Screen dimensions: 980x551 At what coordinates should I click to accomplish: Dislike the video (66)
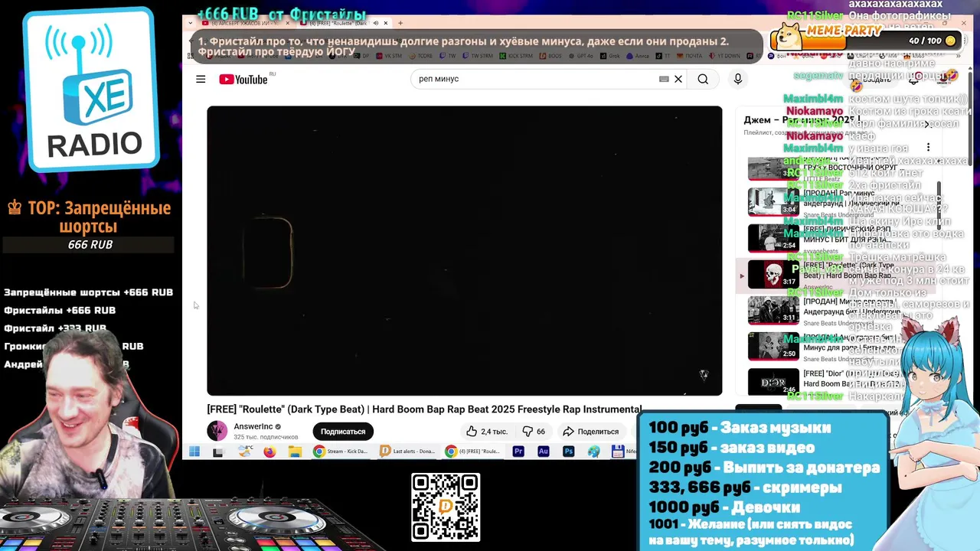tap(534, 432)
